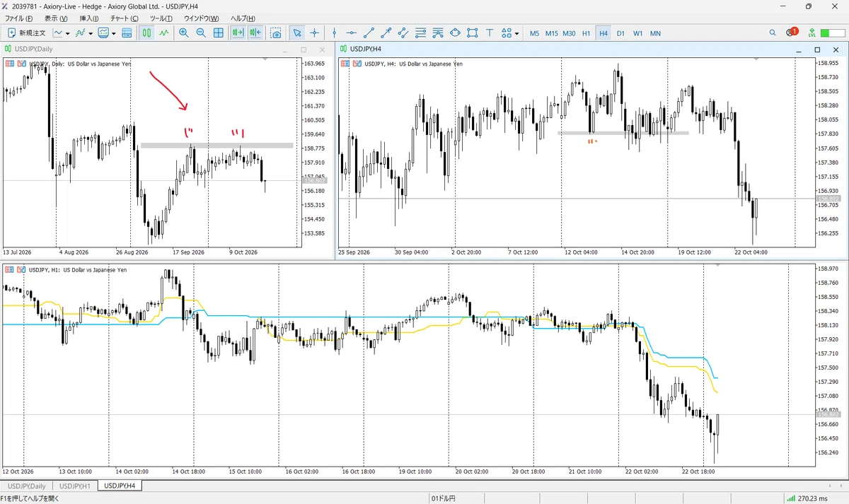Select the text label tool
This screenshot has height=504, width=849.
coord(490,33)
